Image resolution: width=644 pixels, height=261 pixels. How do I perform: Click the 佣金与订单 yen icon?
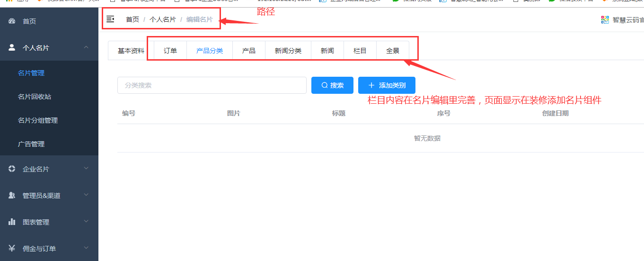click(x=12, y=248)
